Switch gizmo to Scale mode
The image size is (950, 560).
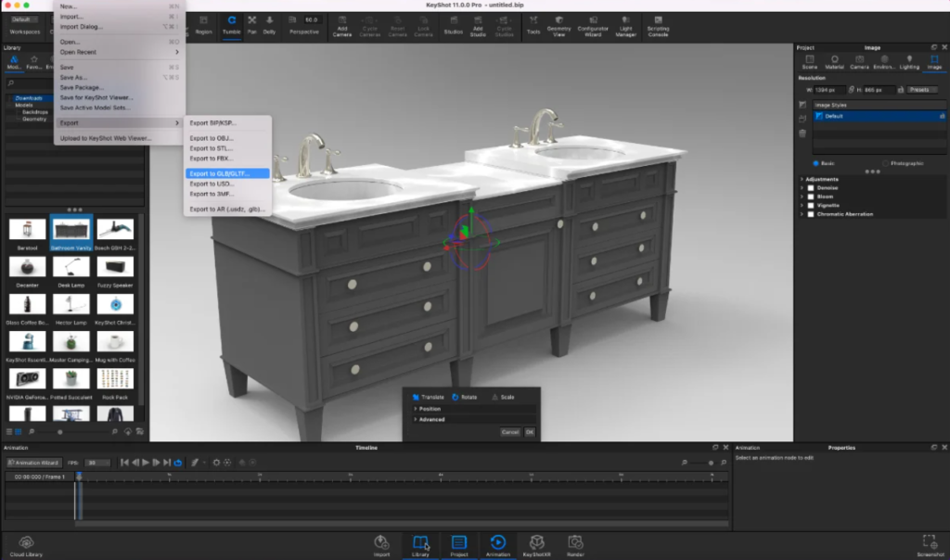click(x=503, y=397)
